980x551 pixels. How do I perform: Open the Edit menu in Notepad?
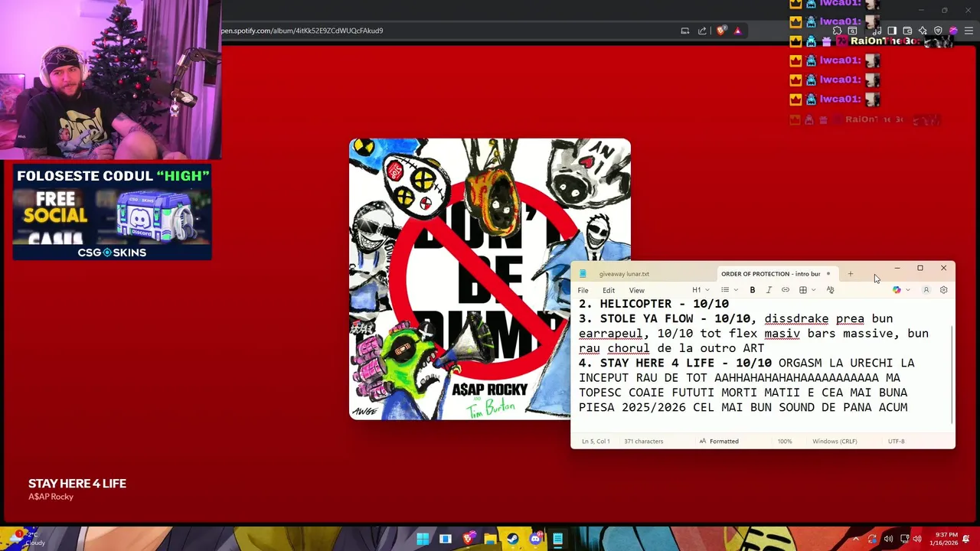click(609, 290)
